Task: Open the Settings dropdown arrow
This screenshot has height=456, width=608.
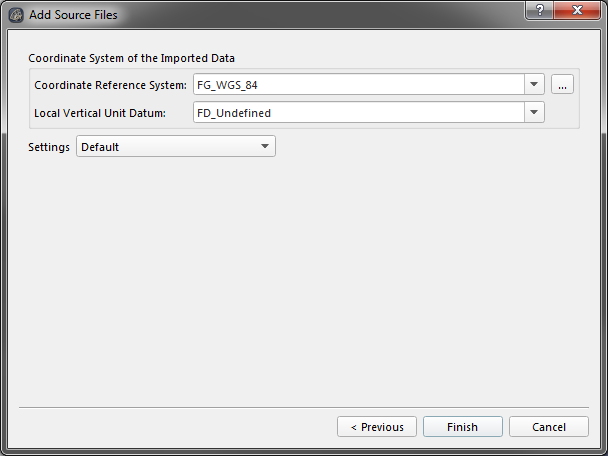Action: (x=265, y=147)
